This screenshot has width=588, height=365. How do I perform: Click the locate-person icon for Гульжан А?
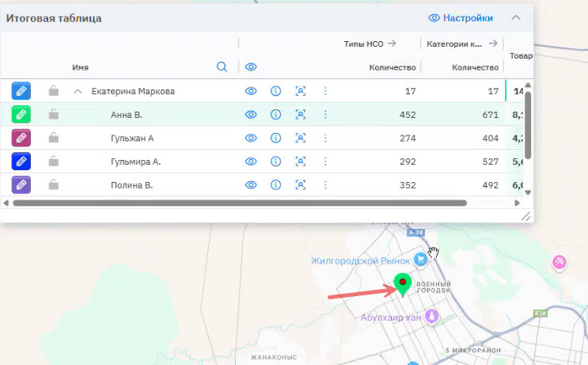pyautogui.click(x=300, y=139)
